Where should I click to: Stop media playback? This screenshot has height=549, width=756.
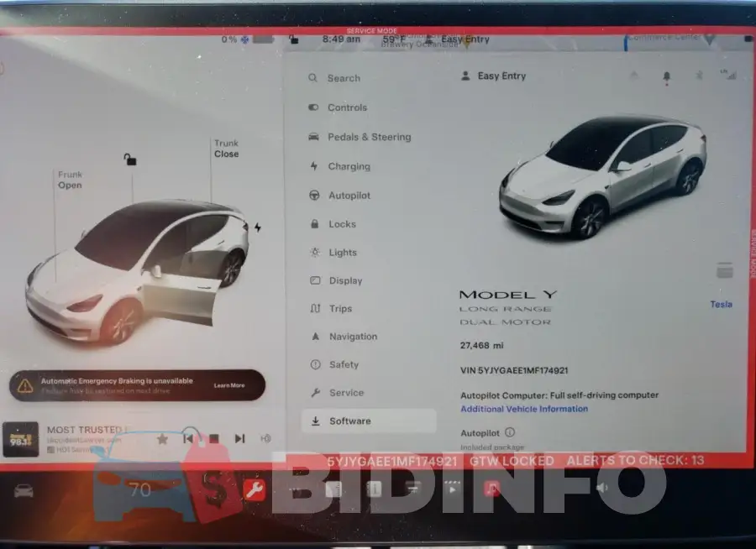(214, 439)
